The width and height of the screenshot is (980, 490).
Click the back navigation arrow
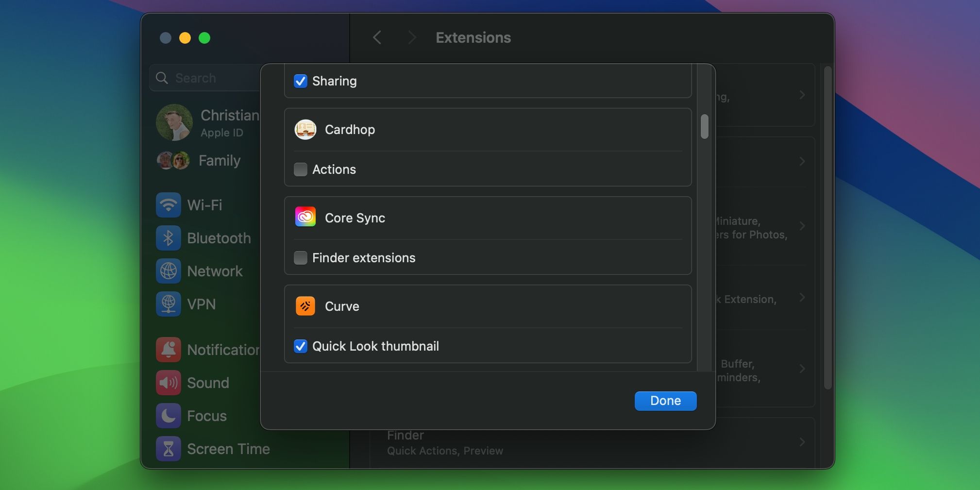(377, 37)
